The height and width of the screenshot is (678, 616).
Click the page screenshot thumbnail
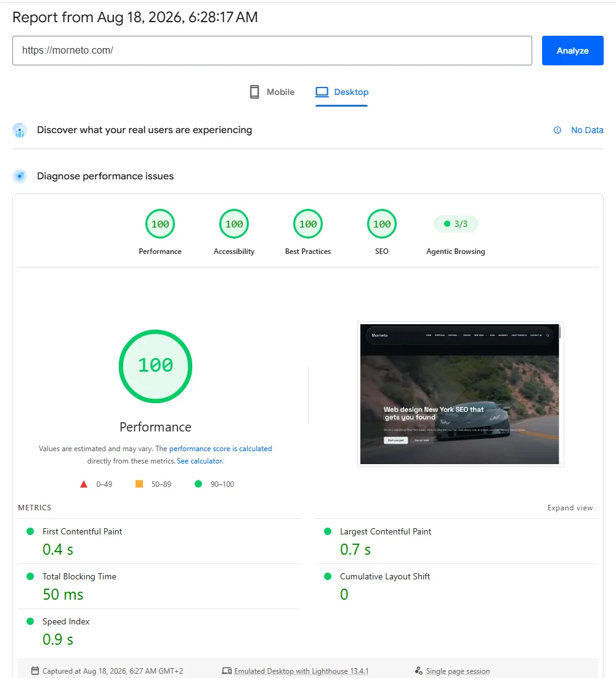point(460,394)
